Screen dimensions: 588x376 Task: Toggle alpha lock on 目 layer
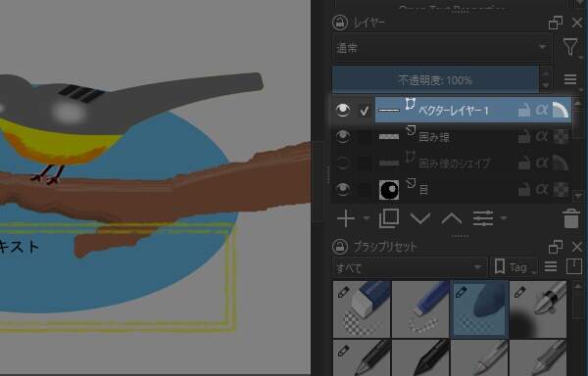click(542, 190)
